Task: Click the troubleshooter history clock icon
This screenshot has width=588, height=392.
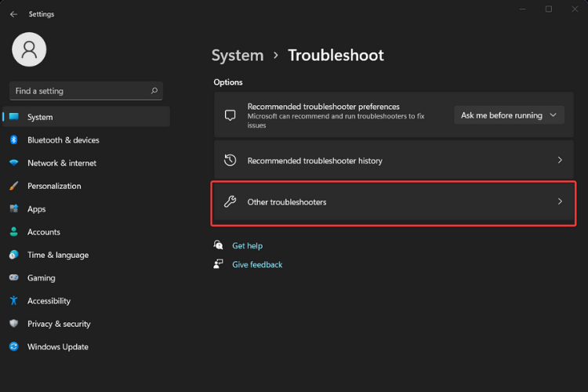Action: [x=230, y=161]
